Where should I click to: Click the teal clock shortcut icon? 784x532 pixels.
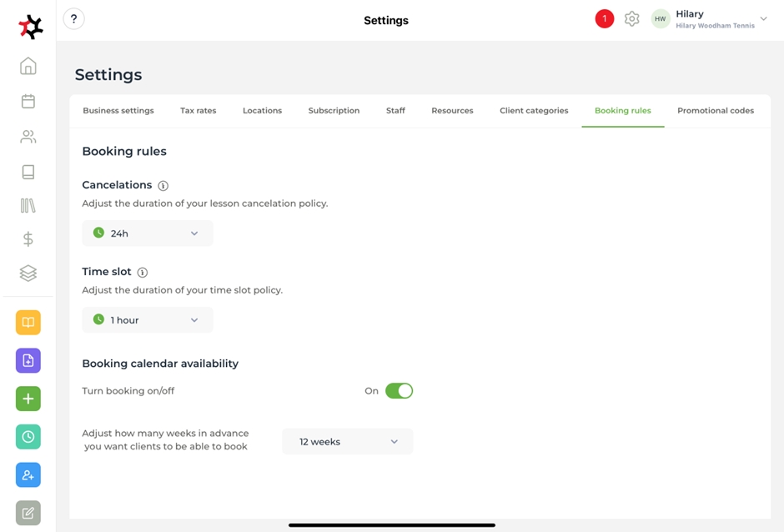coord(28,437)
